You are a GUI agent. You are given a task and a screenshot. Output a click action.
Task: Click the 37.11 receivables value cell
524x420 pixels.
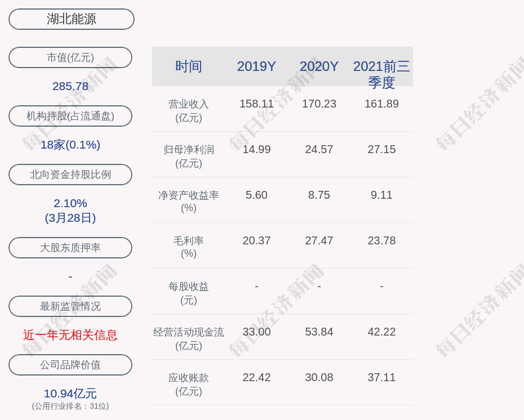click(381, 377)
